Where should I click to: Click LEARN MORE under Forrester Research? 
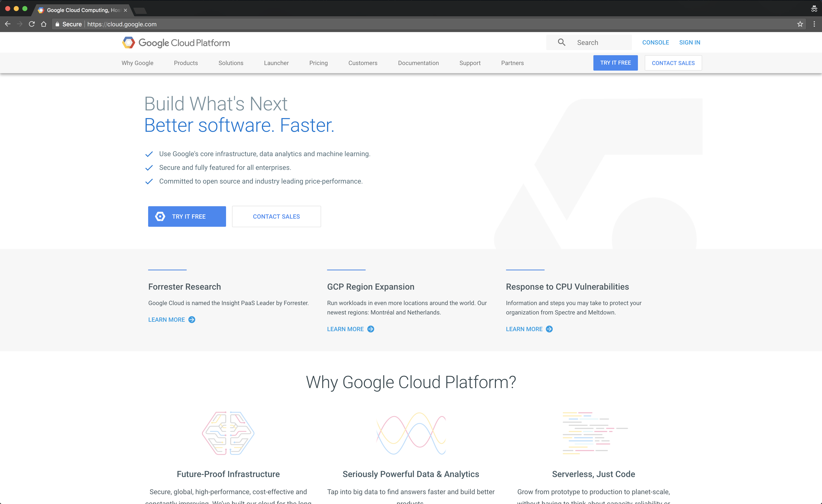point(167,320)
